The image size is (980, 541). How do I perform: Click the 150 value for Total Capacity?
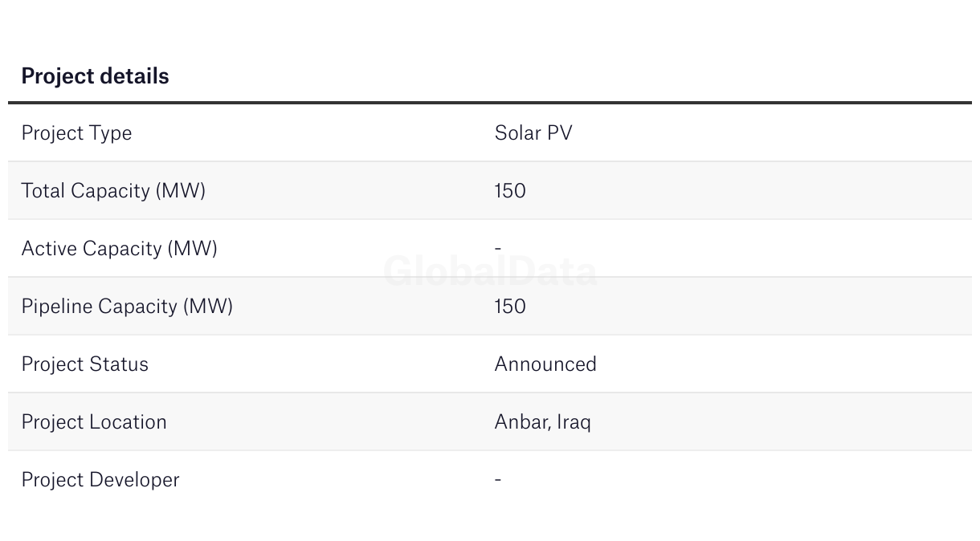(x=510, y=191)
